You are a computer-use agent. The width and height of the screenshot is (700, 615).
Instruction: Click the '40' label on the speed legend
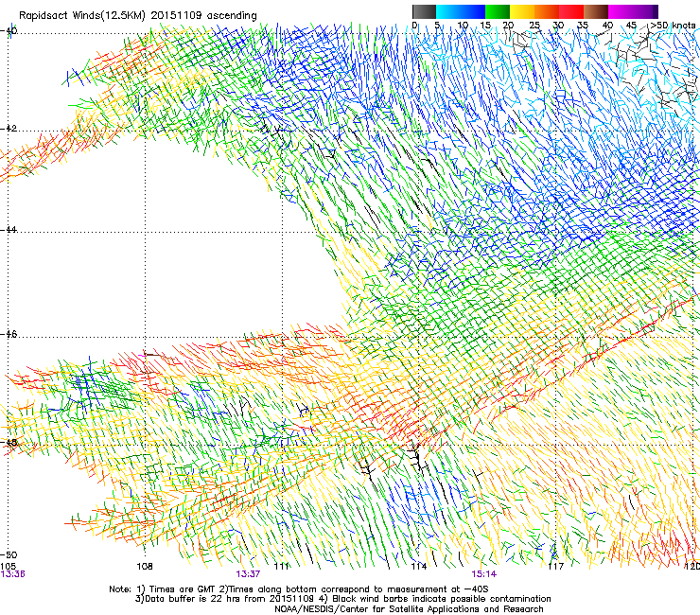pyautogui.click(x=607, y=26)
